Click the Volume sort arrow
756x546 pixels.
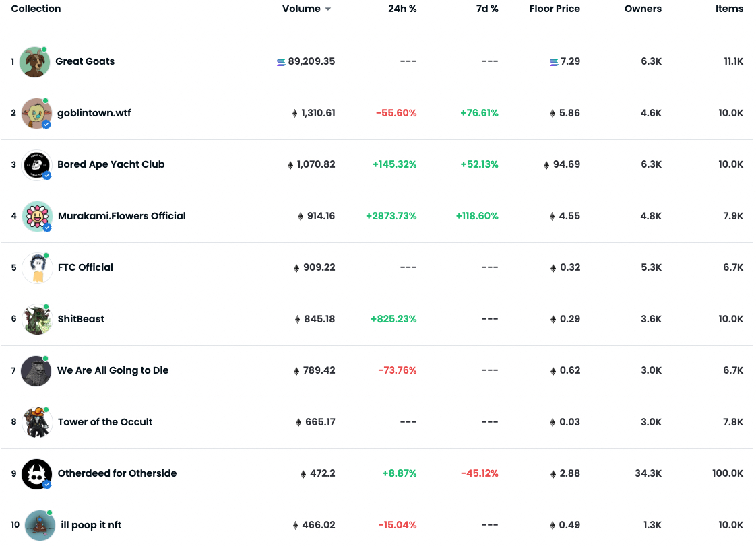tap(328, 9)
